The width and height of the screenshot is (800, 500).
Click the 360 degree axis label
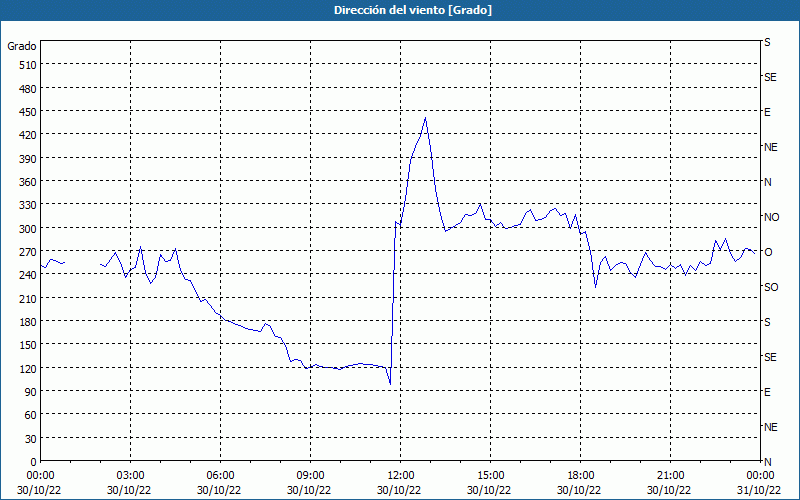[x=28, y=182]
